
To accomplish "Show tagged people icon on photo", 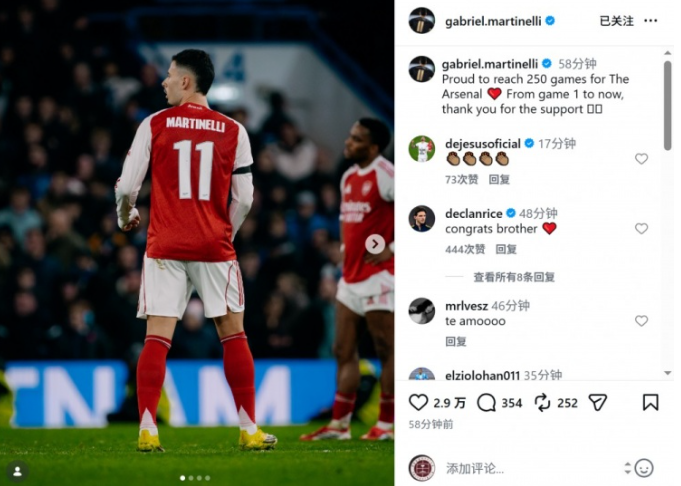I will tap(18, 471).
